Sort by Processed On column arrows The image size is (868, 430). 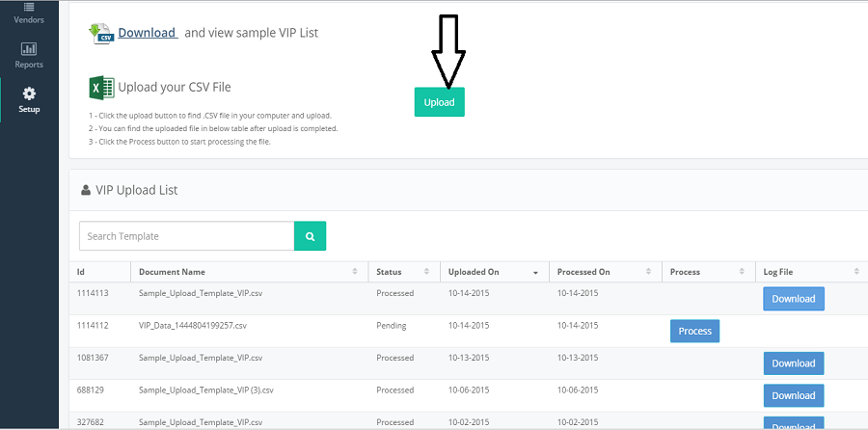click(648, 272)
